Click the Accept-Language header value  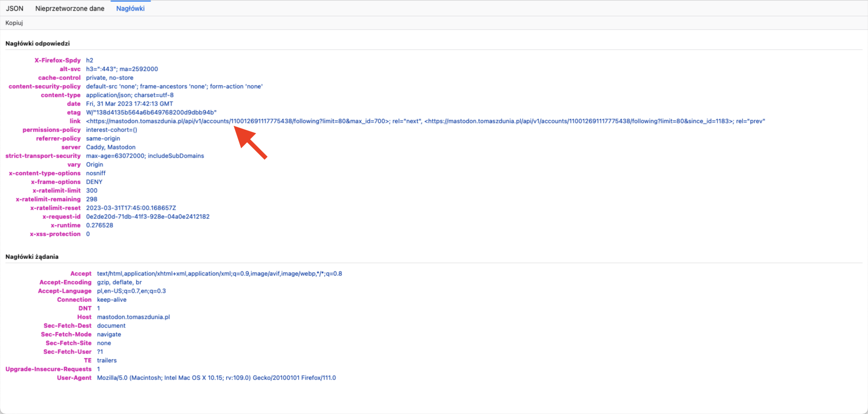pyautogui.click(x=131, y=291)
